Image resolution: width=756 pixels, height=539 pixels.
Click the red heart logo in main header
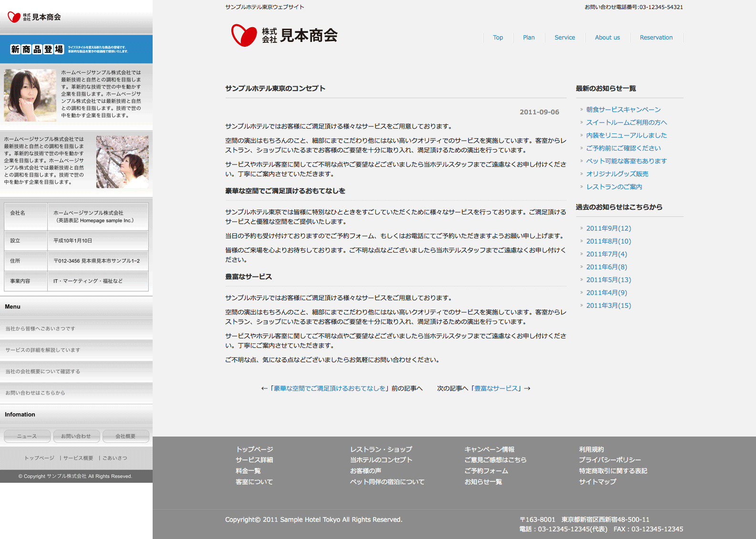click(244, 35)
